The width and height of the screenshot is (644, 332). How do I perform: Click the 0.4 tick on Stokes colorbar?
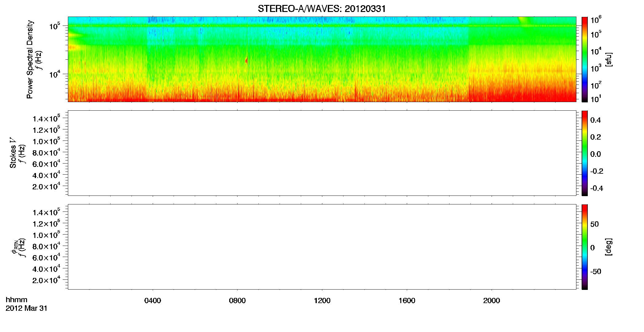coord(595,120)
